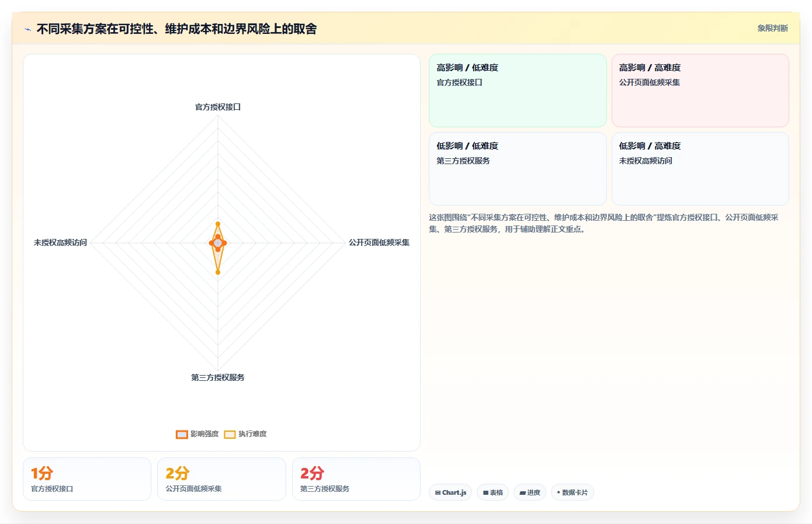Click the 2分 公开页面低频采集 score card
812x524 pixels.
[221, 479]
